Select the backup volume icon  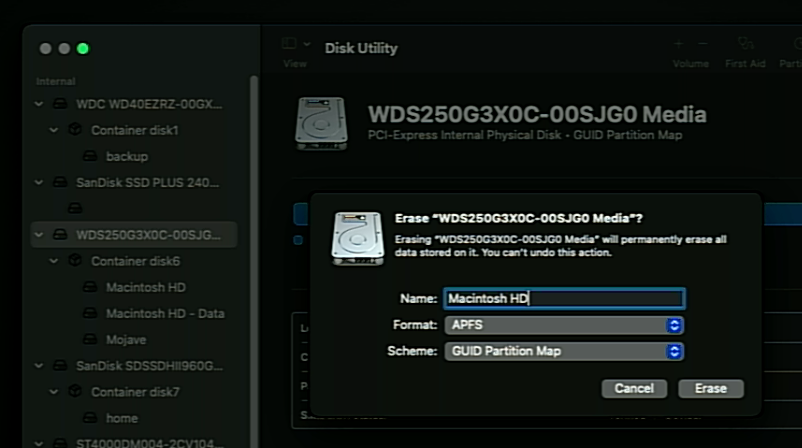[x=90, y=156]
